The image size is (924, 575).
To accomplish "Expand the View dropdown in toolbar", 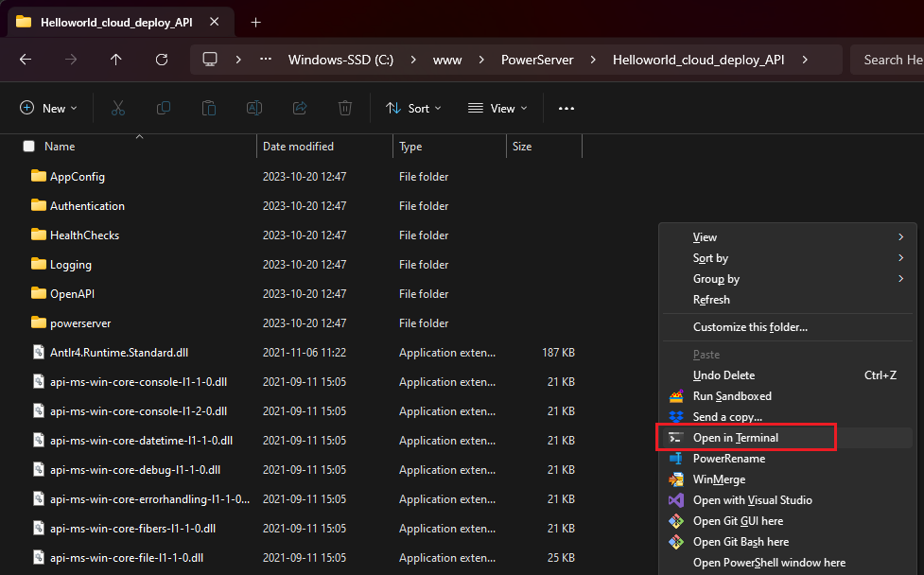I will click(497, 108).
